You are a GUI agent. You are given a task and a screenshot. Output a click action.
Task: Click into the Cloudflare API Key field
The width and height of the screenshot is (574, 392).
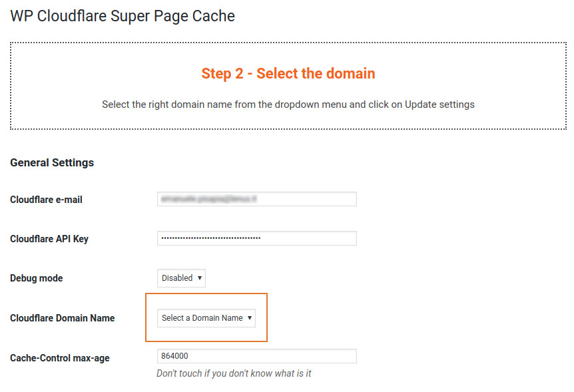[306, 238]
